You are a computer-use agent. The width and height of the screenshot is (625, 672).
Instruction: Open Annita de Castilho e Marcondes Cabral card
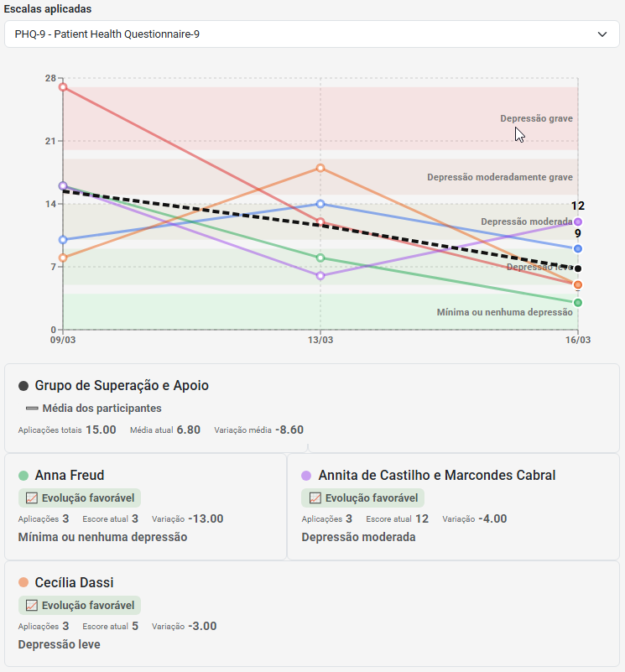453,507
